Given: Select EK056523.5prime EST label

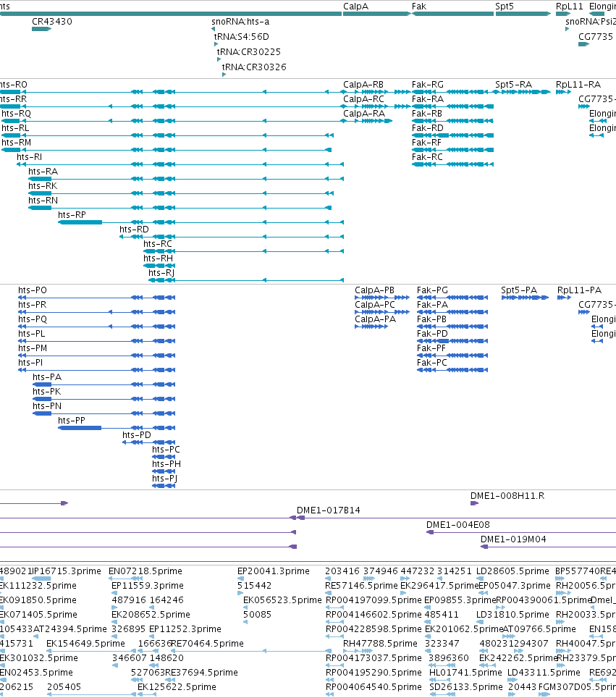Looking at the screenshot, I should click(x=282, y=600).
